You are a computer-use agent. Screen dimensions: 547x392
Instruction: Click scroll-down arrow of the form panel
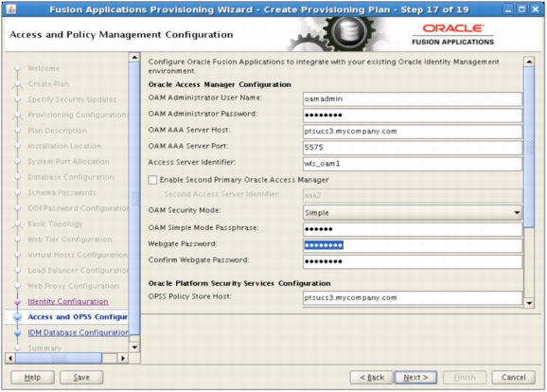point(529,303)
